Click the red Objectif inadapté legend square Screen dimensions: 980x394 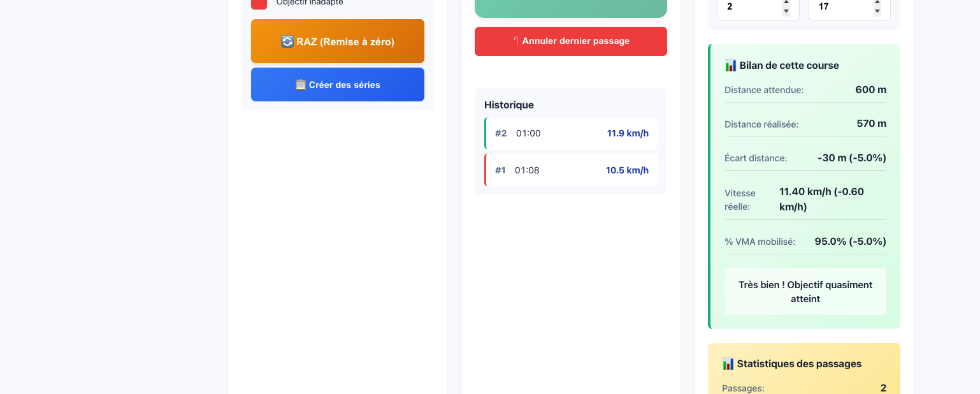259,3
